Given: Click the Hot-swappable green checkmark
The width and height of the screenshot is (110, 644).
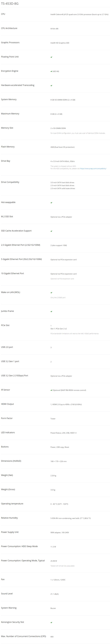Looking at the screenshot, I should pyautogui.click(x=51, y=202).
